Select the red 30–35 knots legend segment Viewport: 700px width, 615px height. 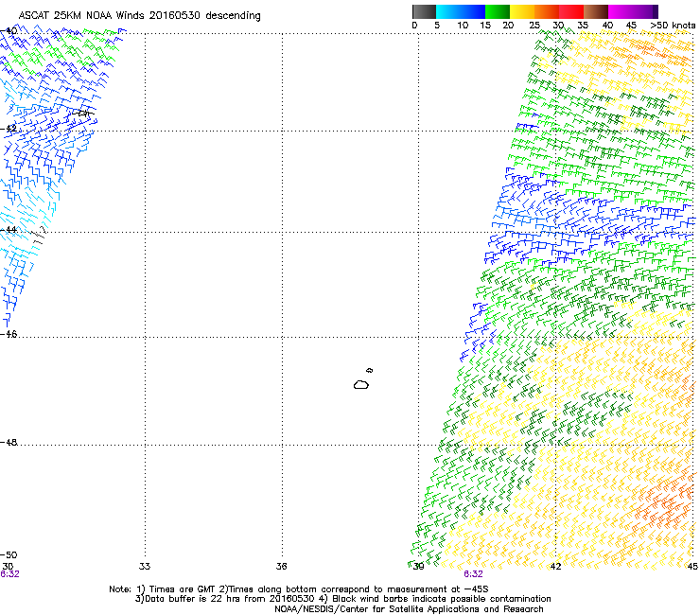pos(571,11)
